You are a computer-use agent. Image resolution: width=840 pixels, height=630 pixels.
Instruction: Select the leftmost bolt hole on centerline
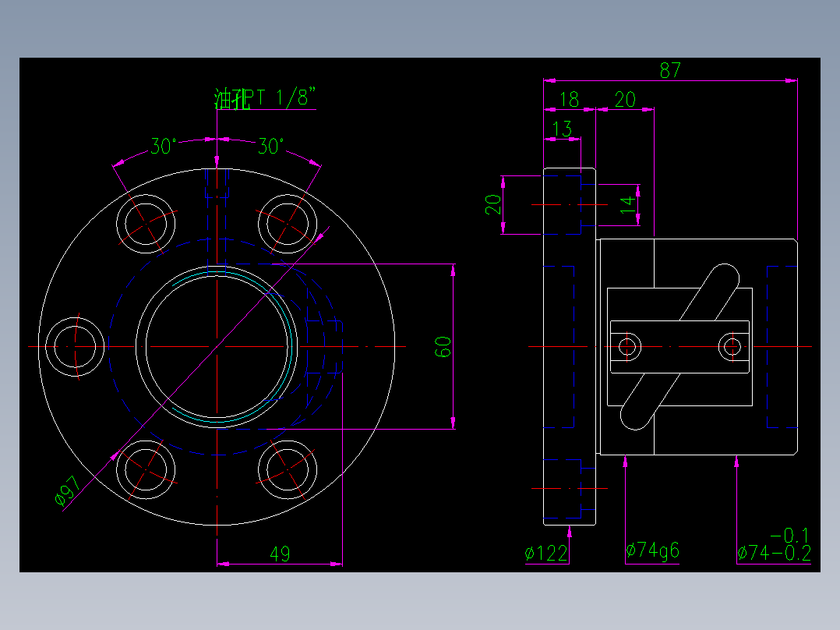coord(75,347)
